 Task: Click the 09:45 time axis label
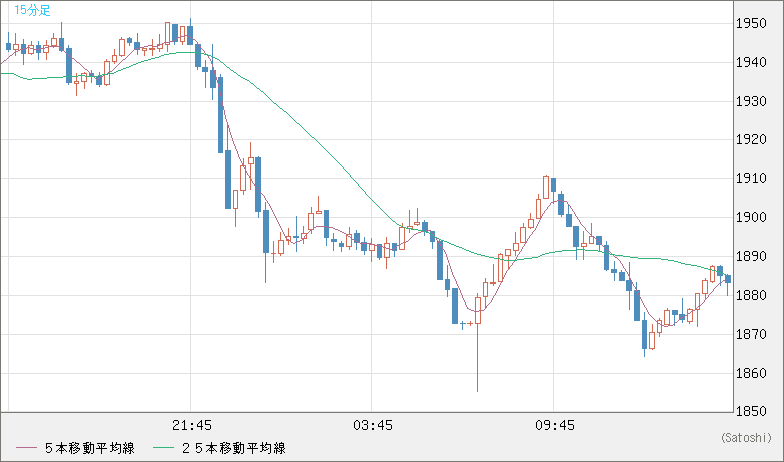pos(555,426)
